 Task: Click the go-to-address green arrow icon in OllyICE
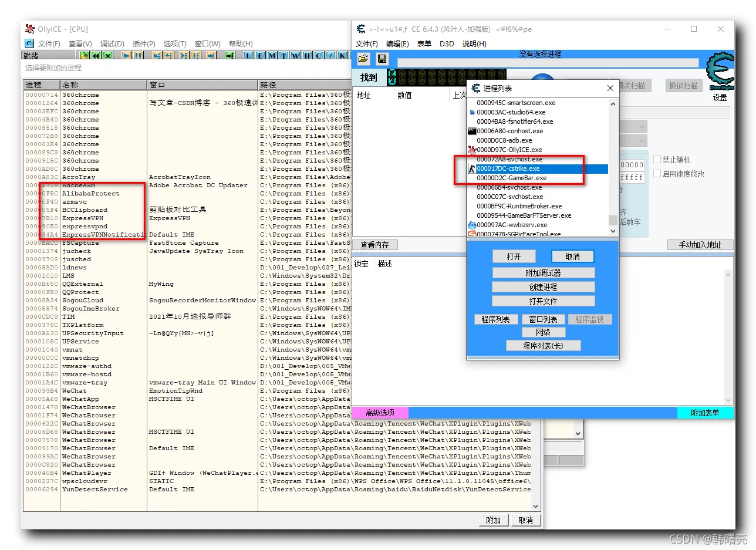coord(230,55)
